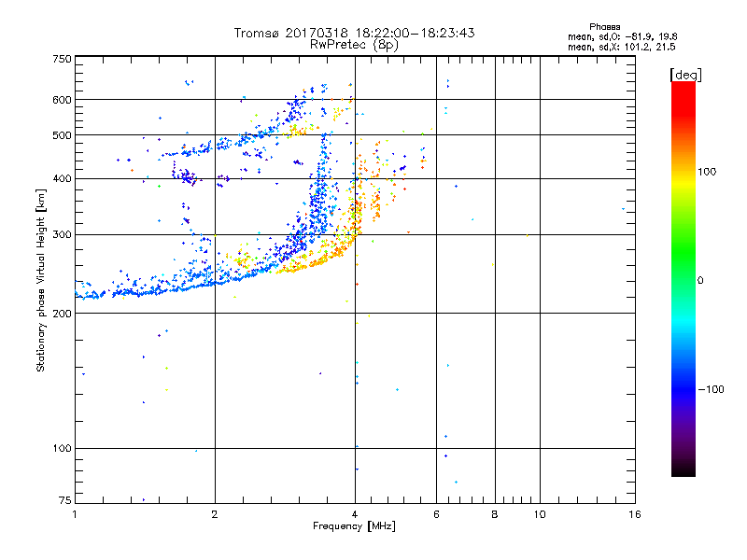The image size is (747, 560).
Task: Click the y-axis tick label '200'
Action: (62, 314)
